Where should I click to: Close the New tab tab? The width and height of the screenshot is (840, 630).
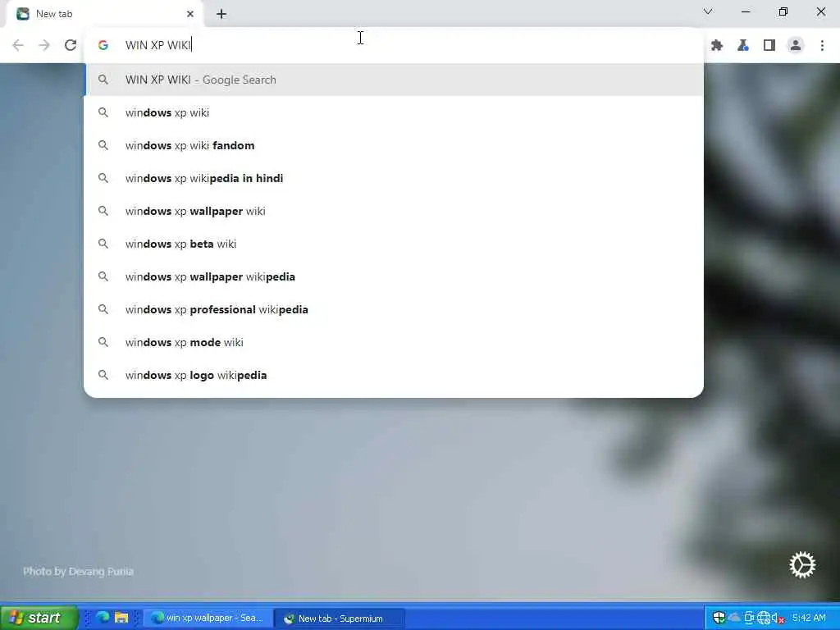[x=190, y=14]
